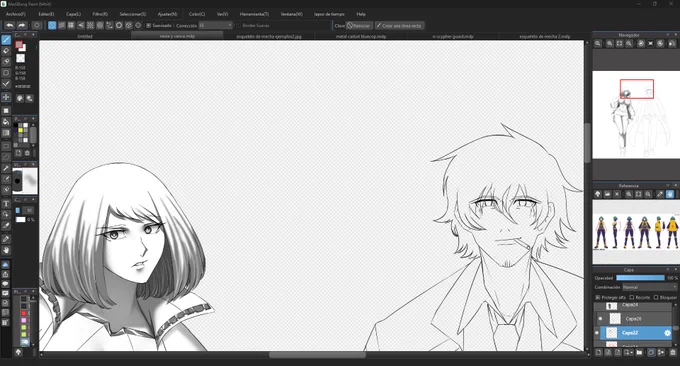Select the Magic wand tool
Image resolution: width=680 pixels, height=366 pixels.
pyautogui.click(x=6, y=168)
